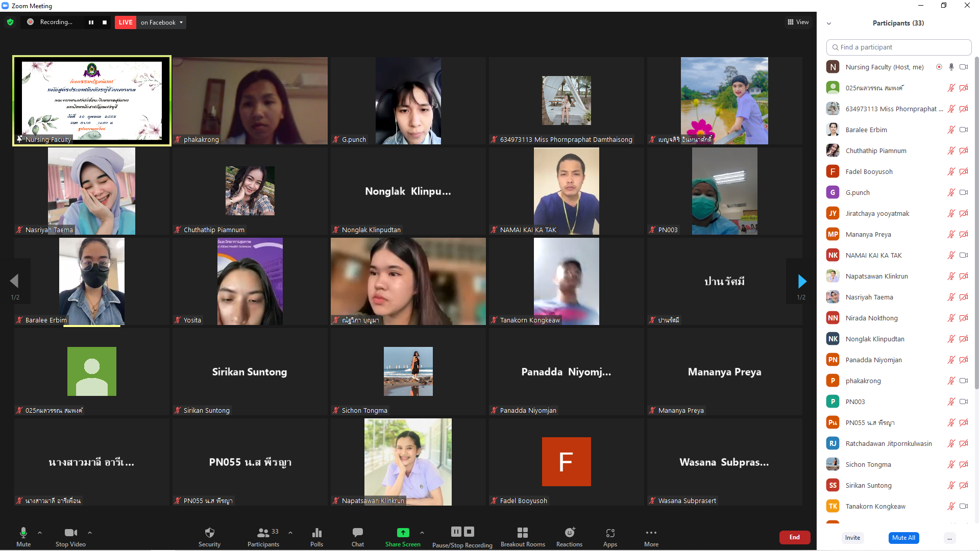
Task: Collapse the Participants panel chevron
Action: (x=829, y=23)
